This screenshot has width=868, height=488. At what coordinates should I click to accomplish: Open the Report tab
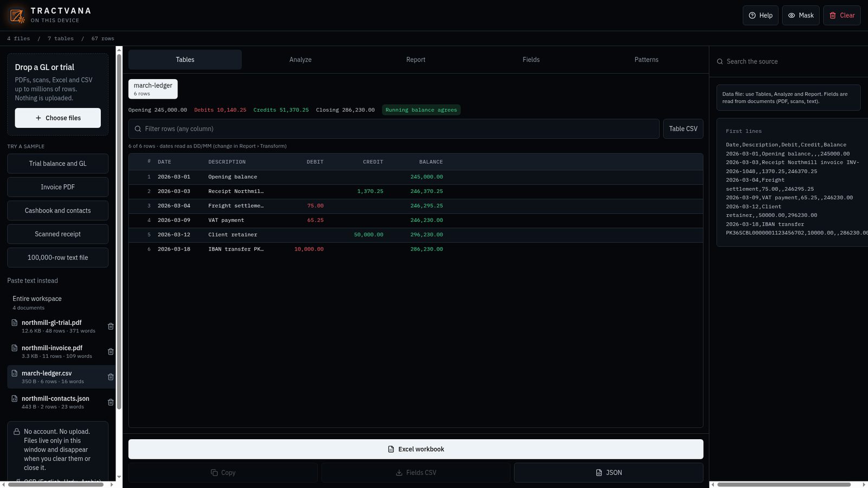pyautogui.click(x=416, y=60)
